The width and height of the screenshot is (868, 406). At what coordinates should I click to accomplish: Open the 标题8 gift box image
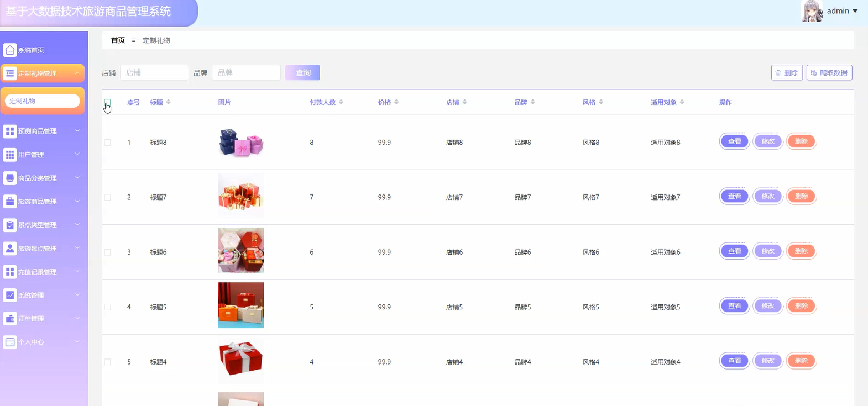pyautogui.click(x=241, y=143)
